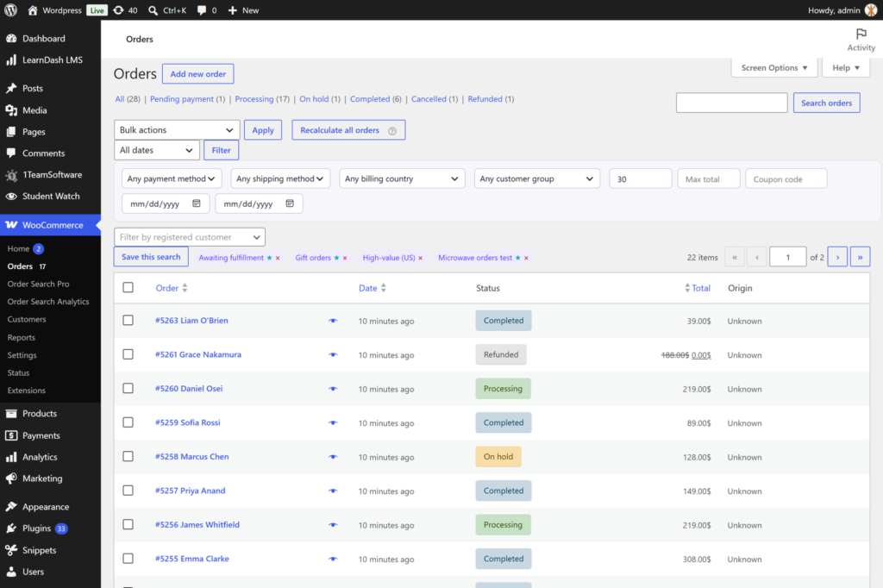
Task: Open order #5261 Grace Nakamura link
Action: [x=198, y=354]
